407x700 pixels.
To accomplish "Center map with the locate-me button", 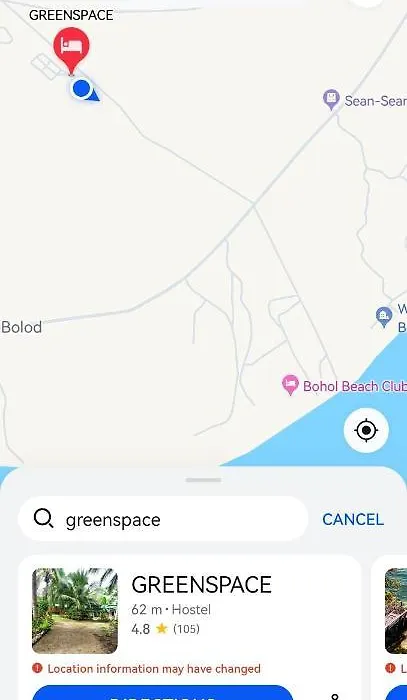I will click(366, 430).
